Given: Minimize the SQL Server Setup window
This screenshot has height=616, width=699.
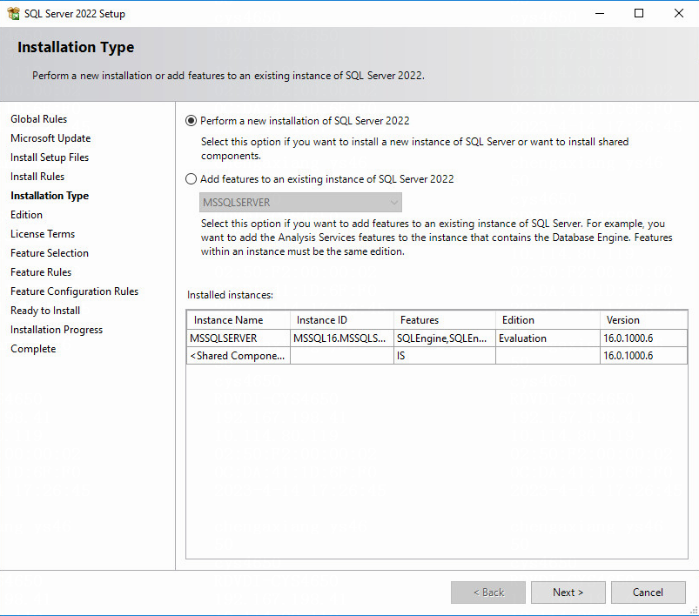Looking at the screenshot, I should pyautogui.click(x=600, y=13).
